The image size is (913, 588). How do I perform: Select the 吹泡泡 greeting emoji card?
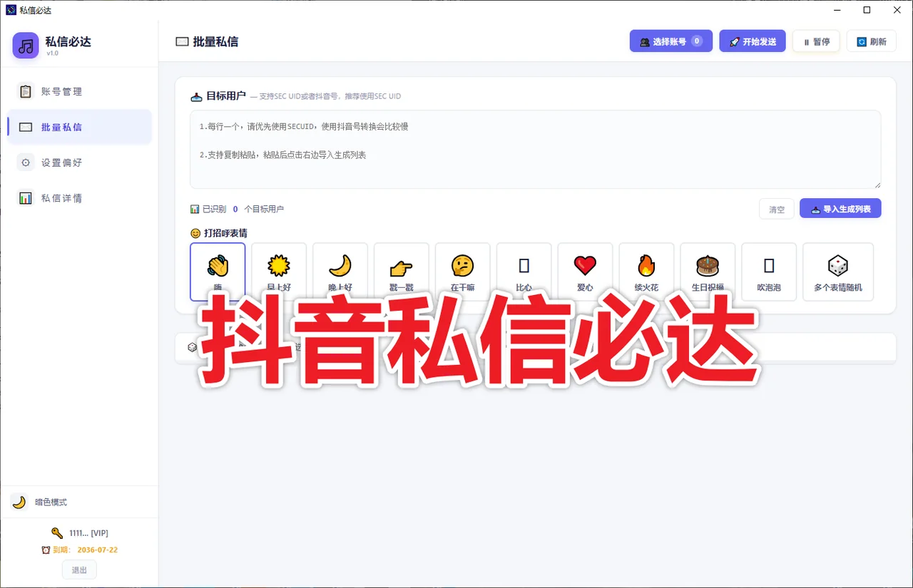pyautogui.click(x=769, y=272)
